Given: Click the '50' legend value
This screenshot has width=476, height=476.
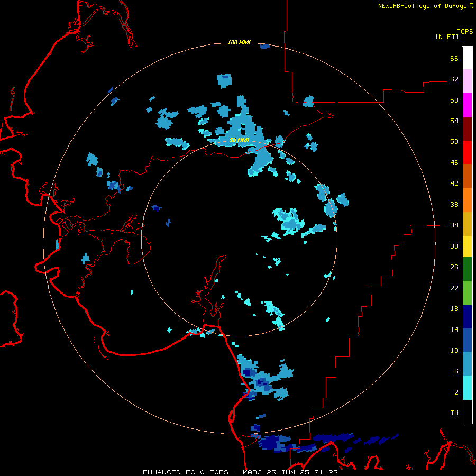Looking at the screenshot, I should 454,141.
